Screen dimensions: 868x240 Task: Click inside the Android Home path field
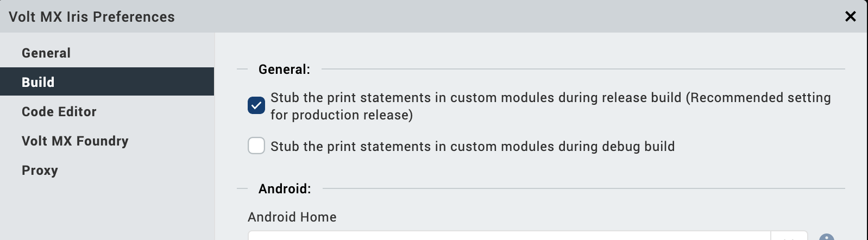[505, 237]
